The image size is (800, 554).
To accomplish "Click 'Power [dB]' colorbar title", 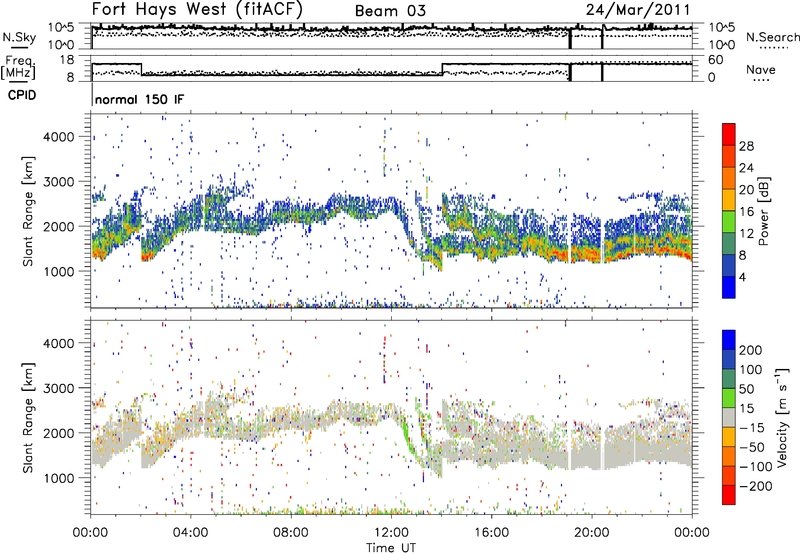I will 764,211.
